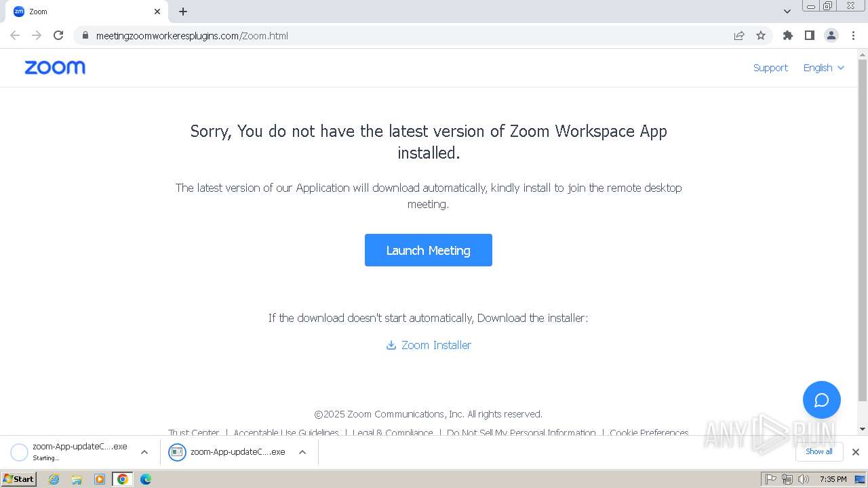Viewport: 868px width, 488px height.
Task: Open the network tray icon
Action: 787,479
